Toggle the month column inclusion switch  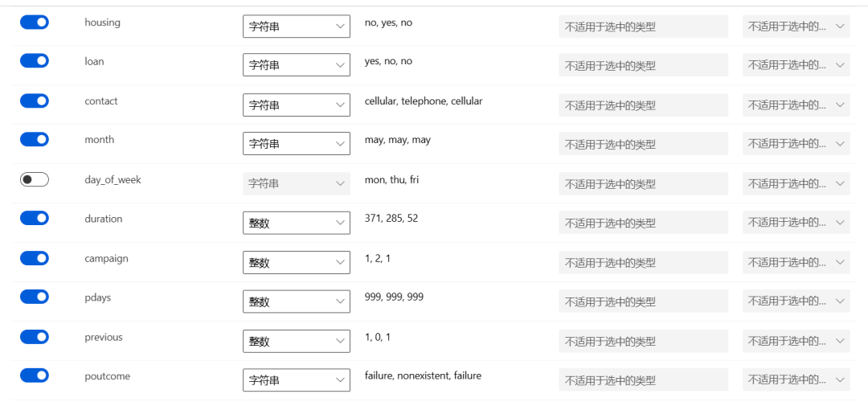coord(35,140)
